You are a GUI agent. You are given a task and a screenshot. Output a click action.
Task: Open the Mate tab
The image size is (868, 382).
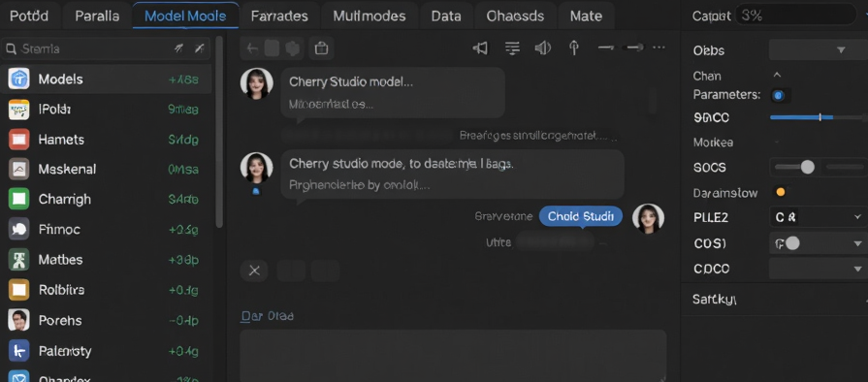[x=586, y=16]
